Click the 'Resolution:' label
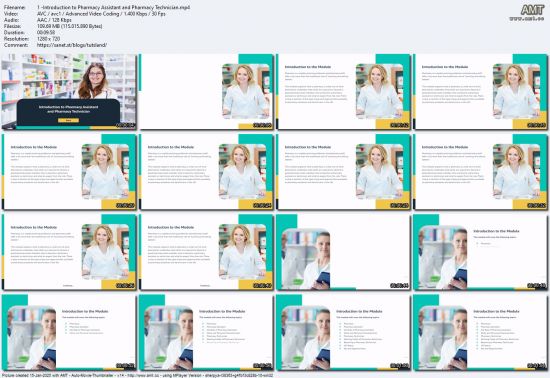 pos(16,39)
